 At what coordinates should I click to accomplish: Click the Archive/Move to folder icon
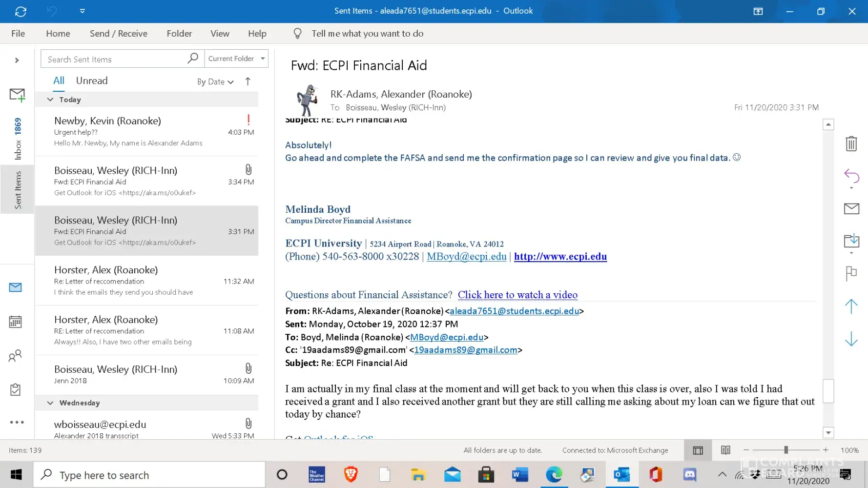click(x=851, y=241)
